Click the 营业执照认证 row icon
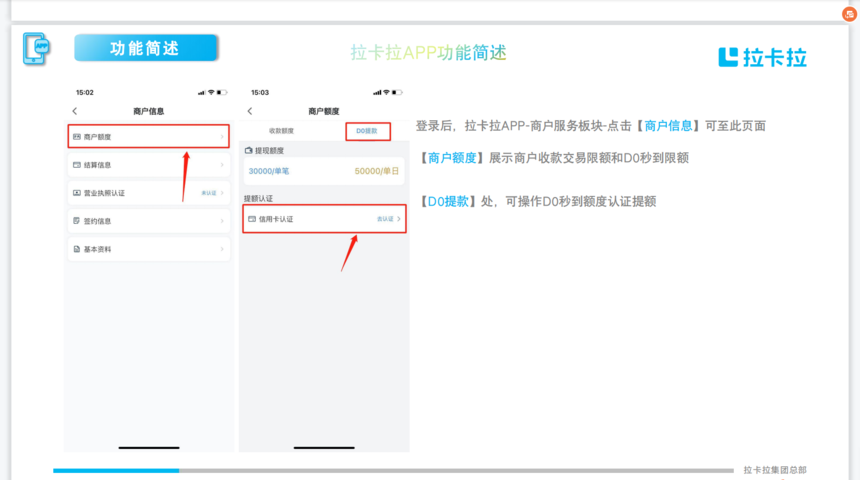The height and width of the screenshot is (480, 860). 77,193
